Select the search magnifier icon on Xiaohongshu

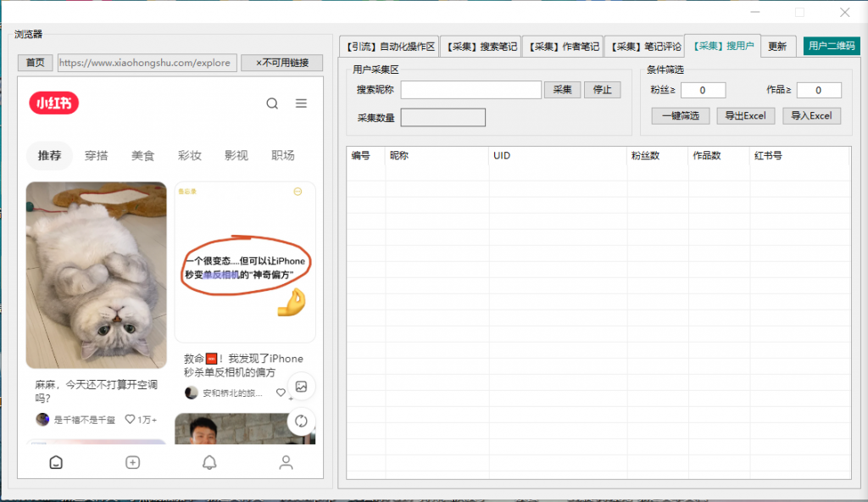pos(271,103)
